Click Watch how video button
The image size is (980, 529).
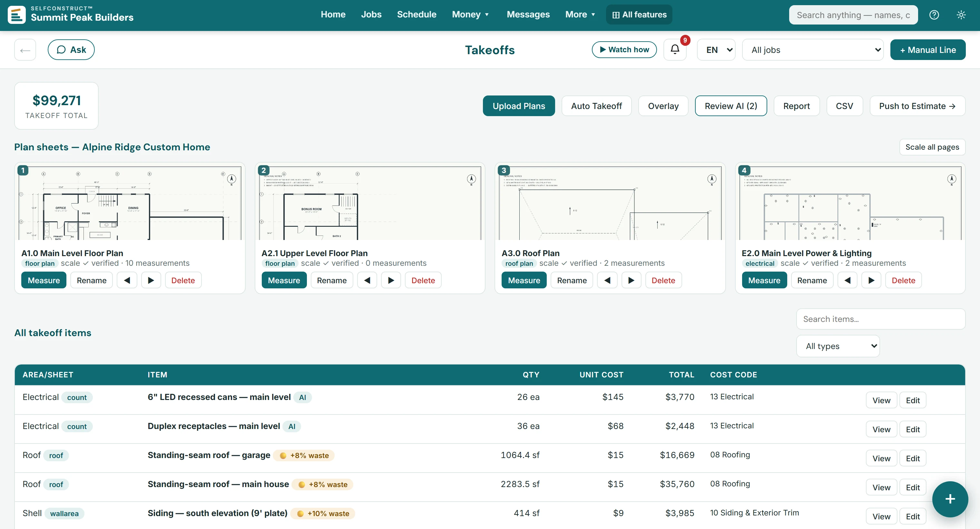click(624, 50)
